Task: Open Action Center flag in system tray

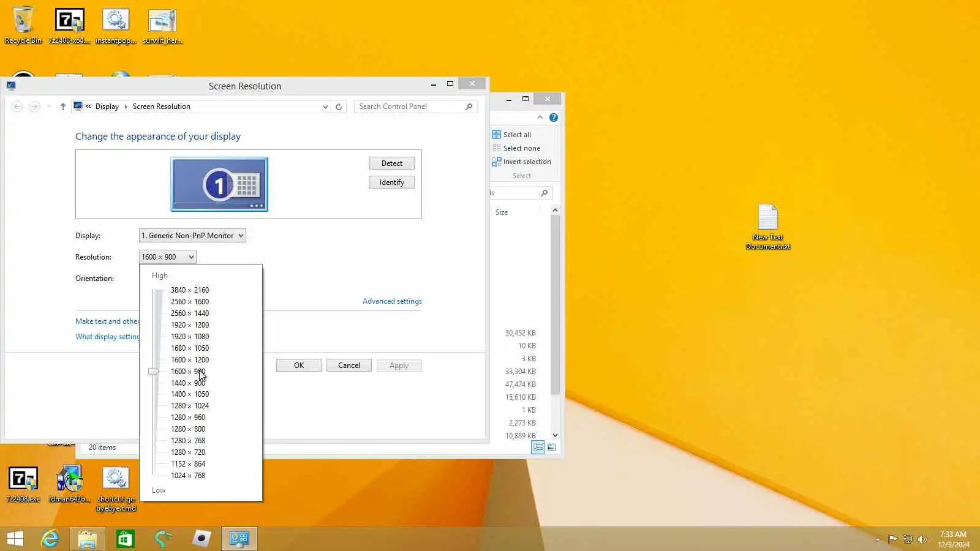Action: tap(892, 539)
